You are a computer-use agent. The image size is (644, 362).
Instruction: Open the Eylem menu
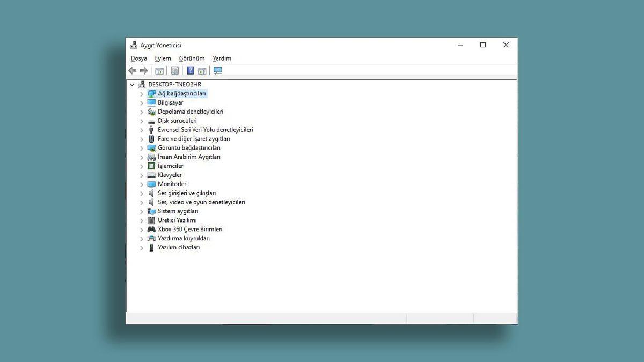coord(163,58)
